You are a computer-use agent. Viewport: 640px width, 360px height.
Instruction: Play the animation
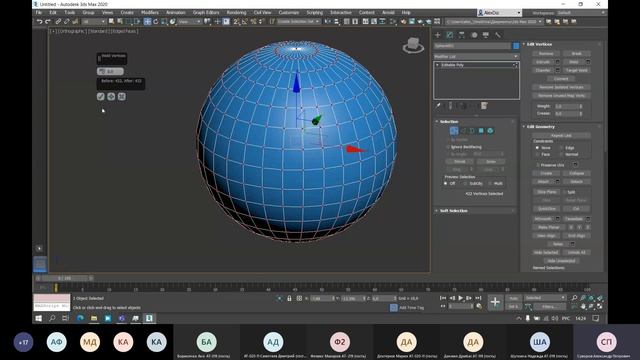pos(461,298)
